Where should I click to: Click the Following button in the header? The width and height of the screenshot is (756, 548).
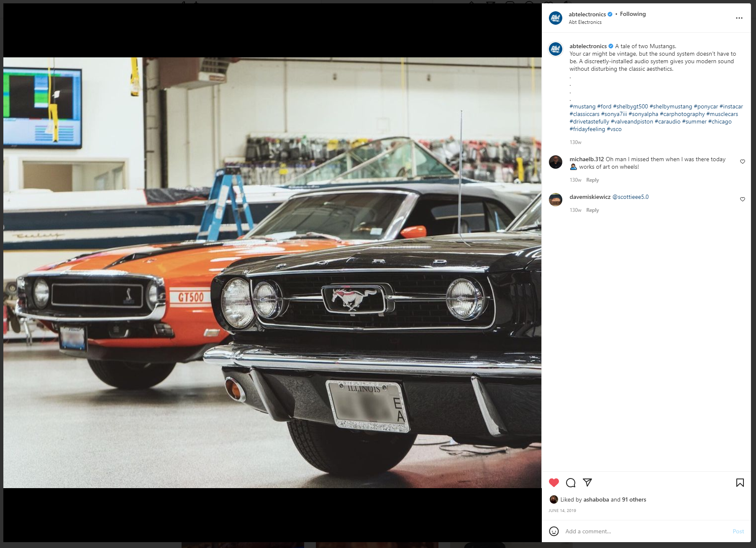coord(633,14)
